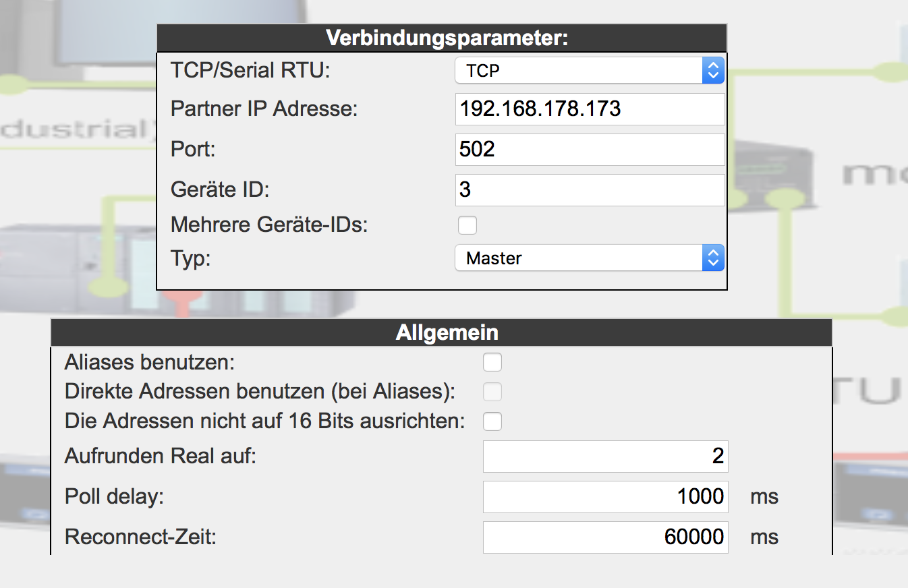Click the 'Geräte ID:' label text
908x588 pixels.
[x=220, y=189]
